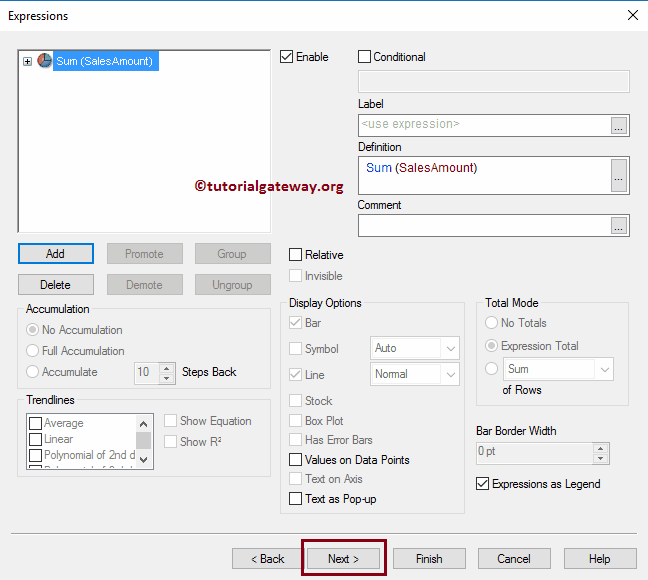Toggle the Line display option
Viewport: 648px width, 580px height.
295,375
